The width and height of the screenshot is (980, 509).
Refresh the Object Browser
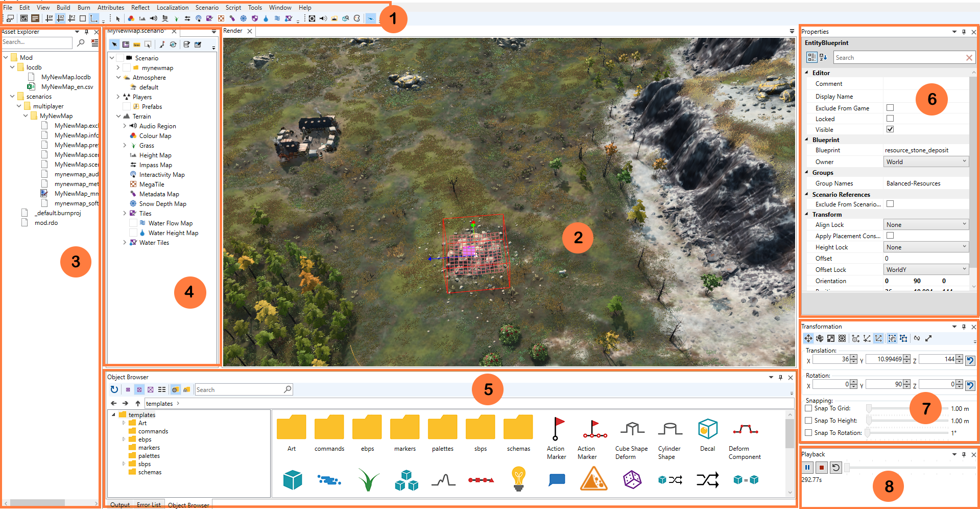click(x=114, y=389)
